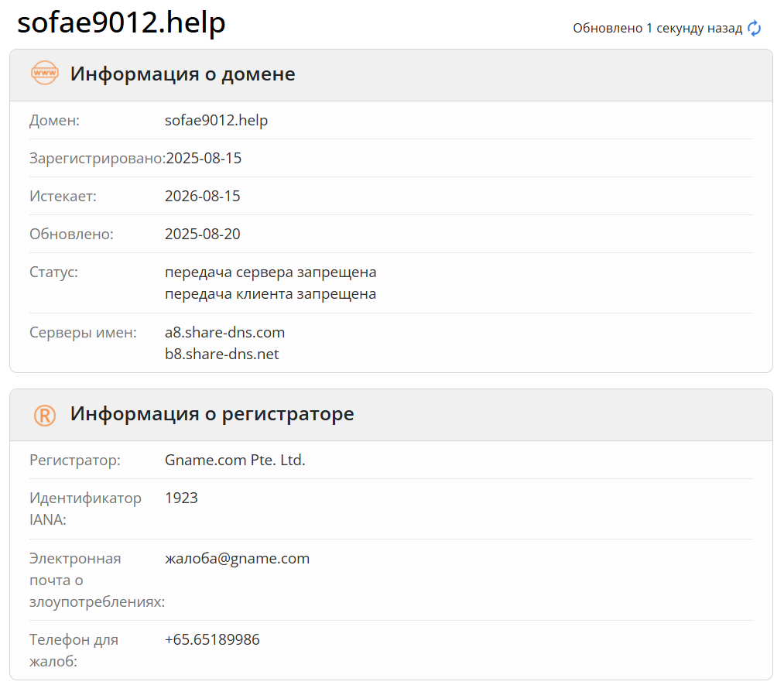This screenshot has height=685, width=784.
Task: Click the 'Телефон для жалоб:' label
Action: [74, 650]
